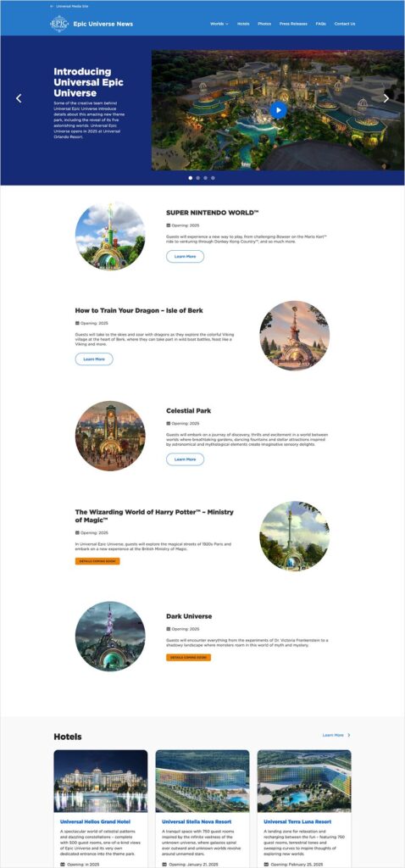
Task: Play the Introducing Universal Epic Universe video
Action: 278,109
